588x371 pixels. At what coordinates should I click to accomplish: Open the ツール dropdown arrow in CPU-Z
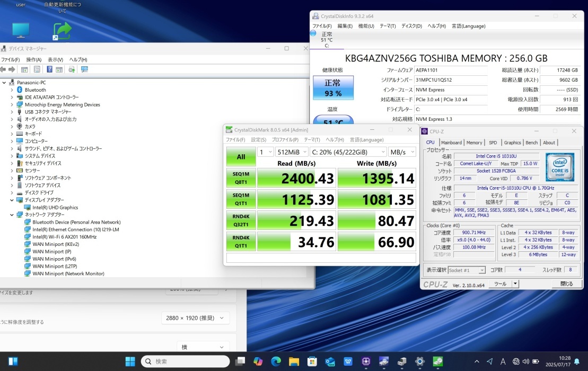[x=515, y=284]
